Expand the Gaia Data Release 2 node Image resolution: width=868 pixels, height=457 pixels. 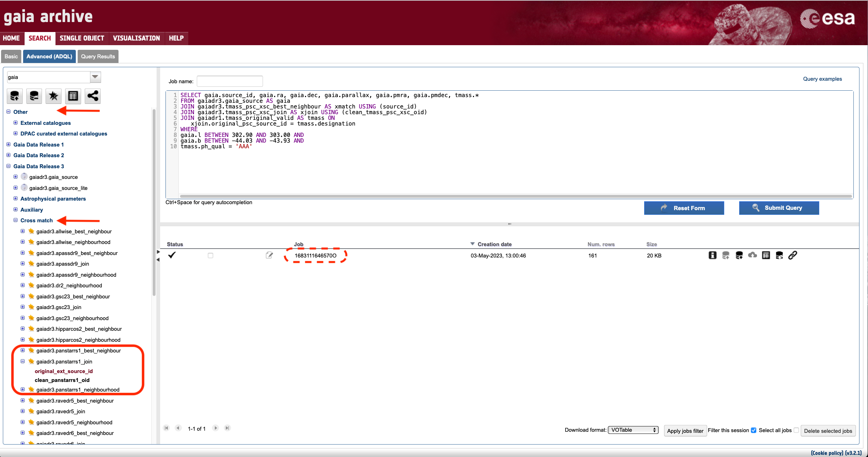point(9,155)
